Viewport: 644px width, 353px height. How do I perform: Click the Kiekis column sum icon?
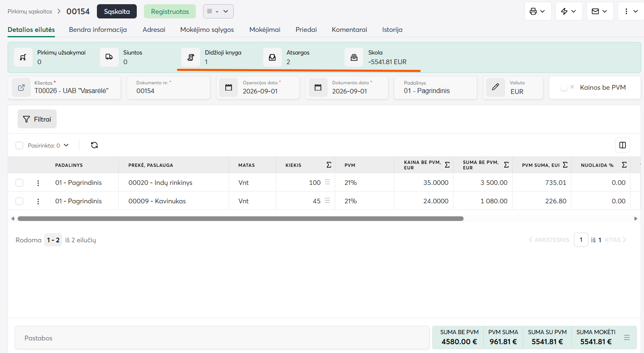[329, 165]
